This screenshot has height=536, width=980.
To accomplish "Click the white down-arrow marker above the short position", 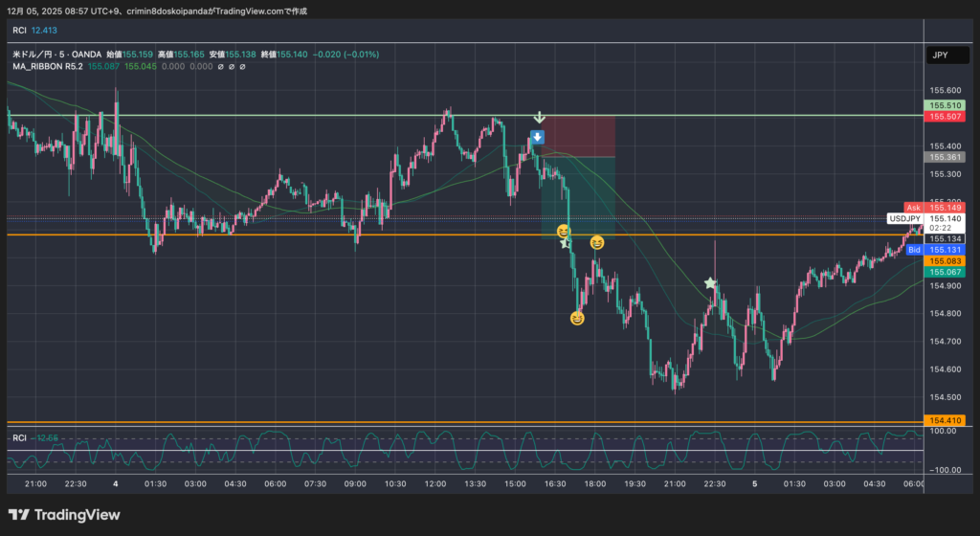I will point(539,118).
